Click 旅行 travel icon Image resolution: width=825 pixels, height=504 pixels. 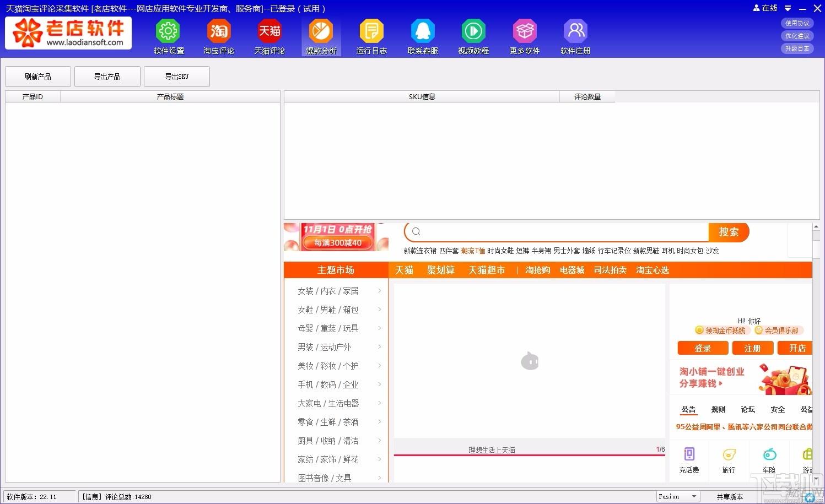click(729, 454)
